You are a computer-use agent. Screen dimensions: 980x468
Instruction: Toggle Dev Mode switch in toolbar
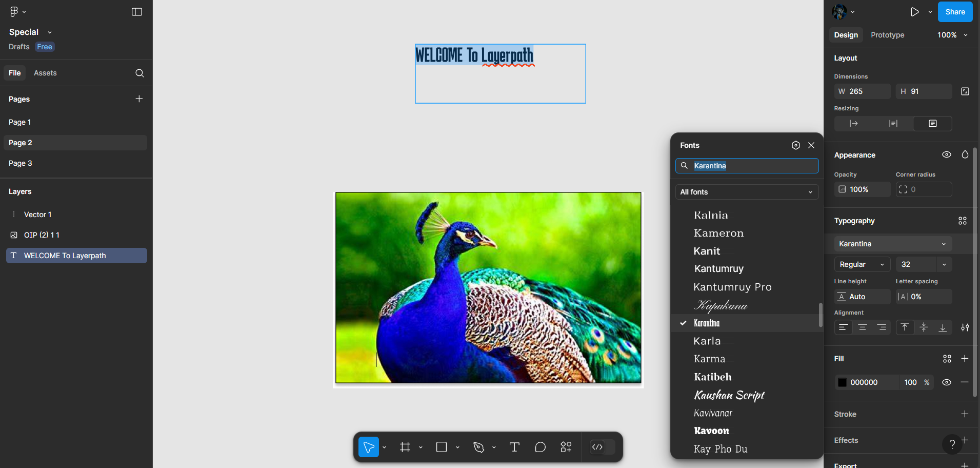(x=602, y=447)
